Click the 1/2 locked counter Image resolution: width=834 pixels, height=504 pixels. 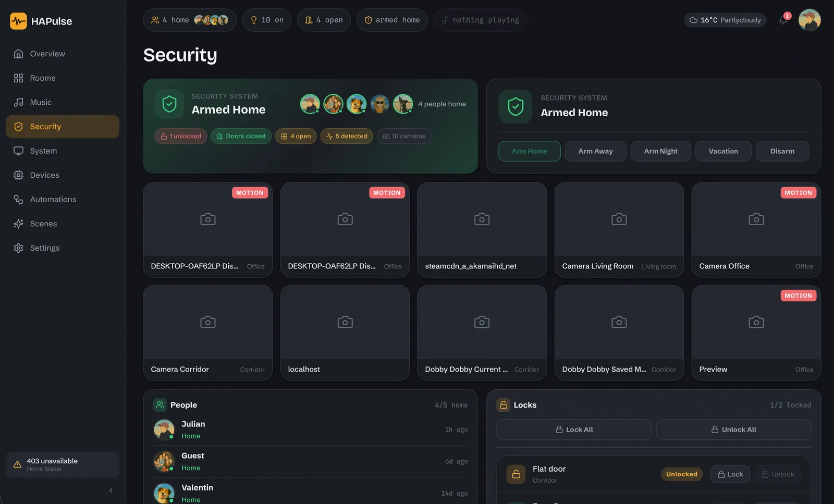790,405
